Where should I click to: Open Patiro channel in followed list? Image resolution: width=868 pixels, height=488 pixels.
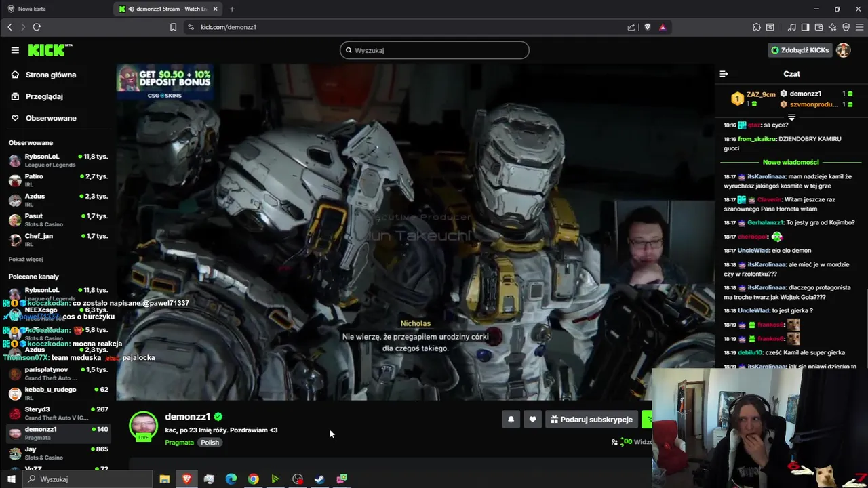click(57, 180)
